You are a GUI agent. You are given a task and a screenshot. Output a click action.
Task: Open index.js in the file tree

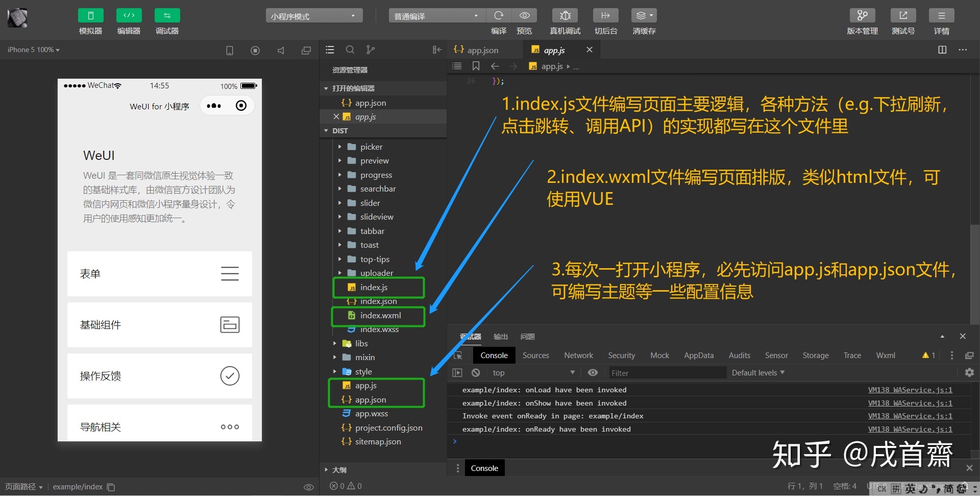(374, 287)
